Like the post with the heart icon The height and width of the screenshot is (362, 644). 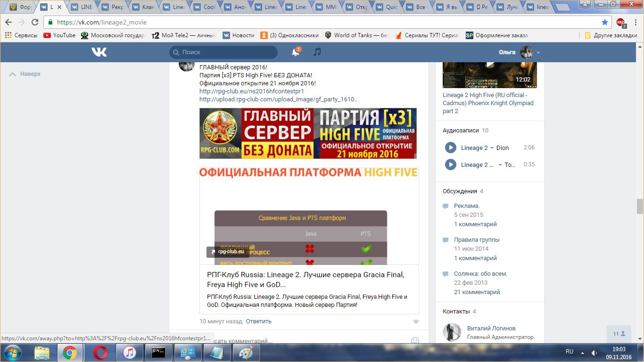(x=416, y=321)
